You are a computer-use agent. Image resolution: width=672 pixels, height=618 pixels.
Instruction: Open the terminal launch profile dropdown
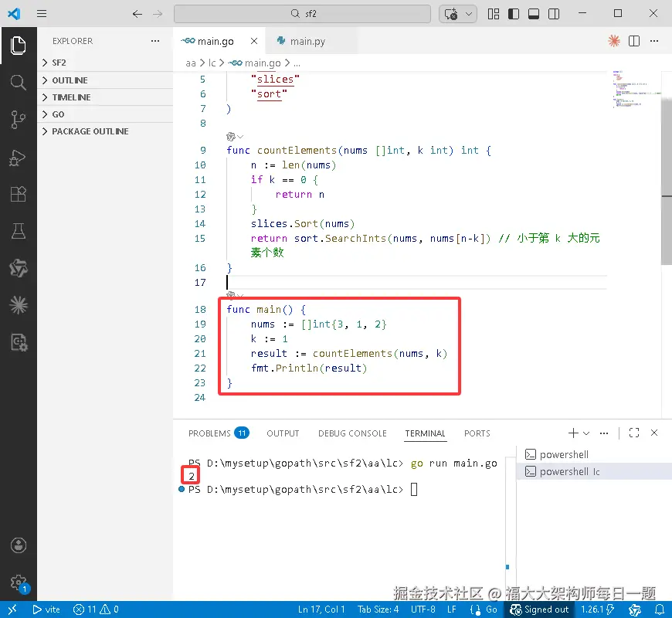click(x=586, y=433)
